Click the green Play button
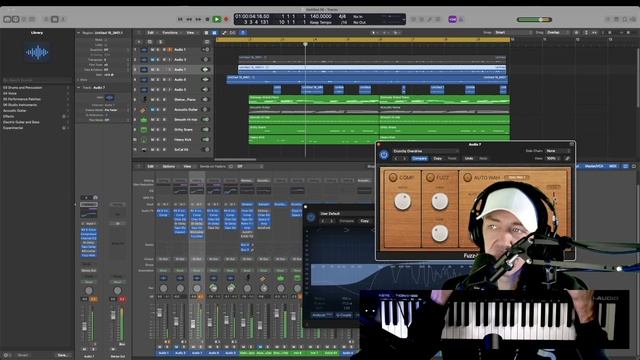This screenshot has width=640, height=360. click(217, 19)
